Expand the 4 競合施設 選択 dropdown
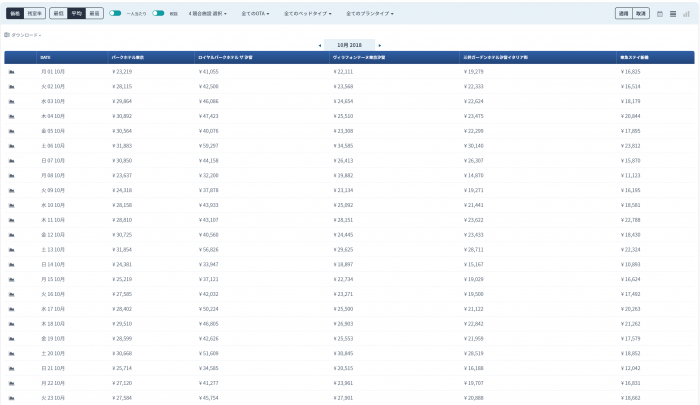Viewport: 700px width, 405px height. (x=208, y=14)
